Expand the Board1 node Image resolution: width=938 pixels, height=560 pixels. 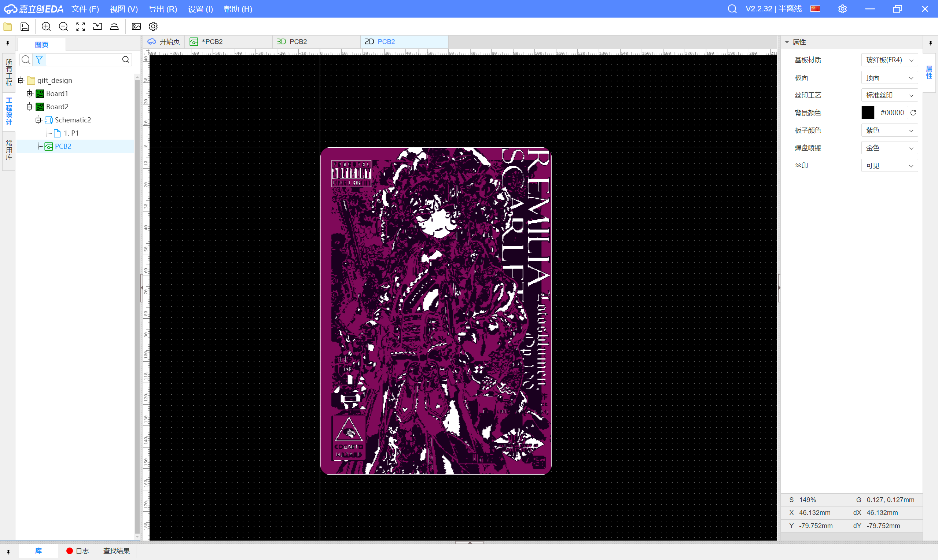tap(29, 93)
